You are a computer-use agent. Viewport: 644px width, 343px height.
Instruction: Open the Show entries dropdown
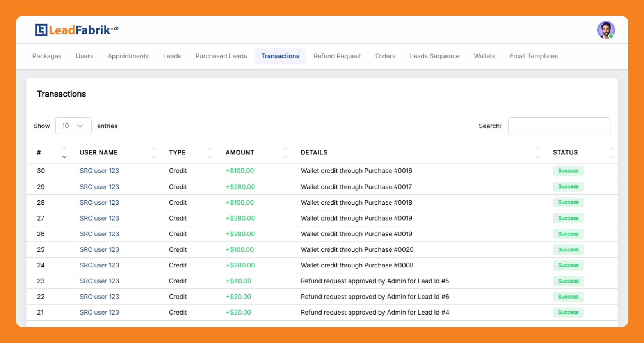(x=73, y=126)
